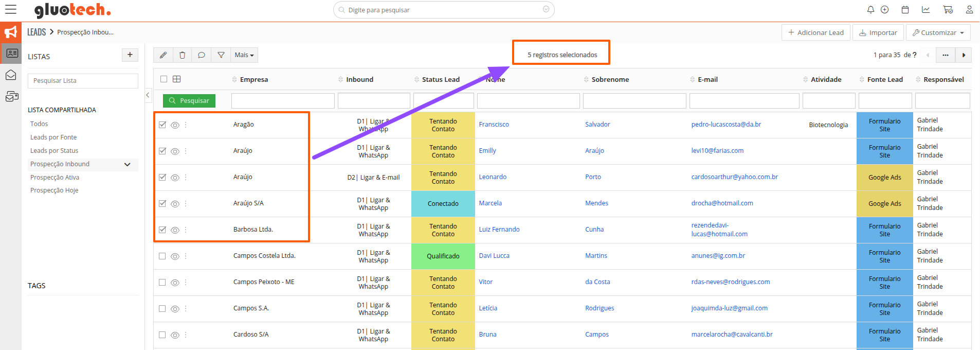The height and width of the screenshot is (350, 980).
Task: Click the pencil edit icon in toolbar
Action: 163,55
